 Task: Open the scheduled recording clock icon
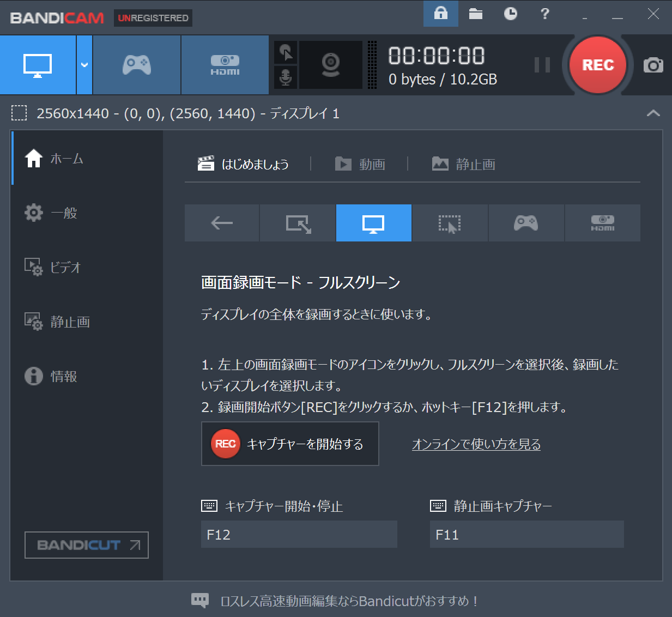tap(511, 14)
